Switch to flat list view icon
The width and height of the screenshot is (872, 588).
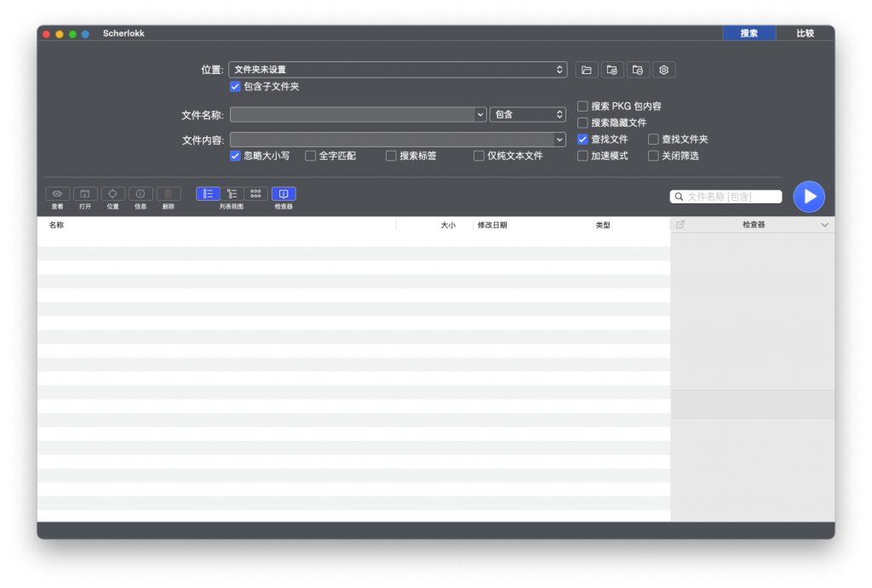click(208, 193)
